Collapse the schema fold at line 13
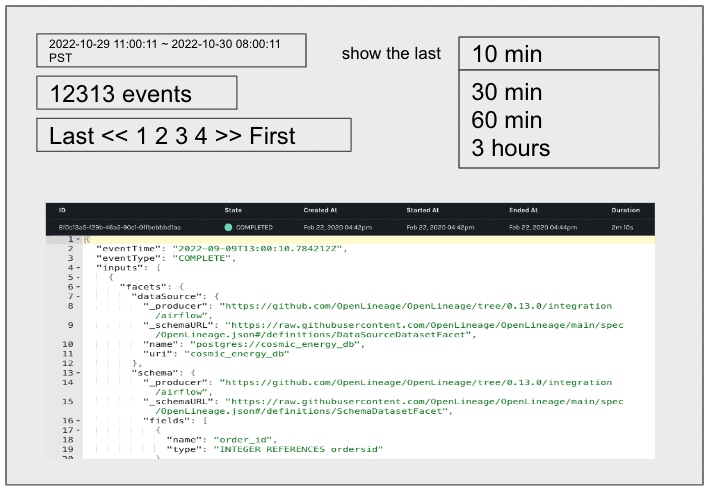Viewport: 708px width, 490px height. coord(78,373)
